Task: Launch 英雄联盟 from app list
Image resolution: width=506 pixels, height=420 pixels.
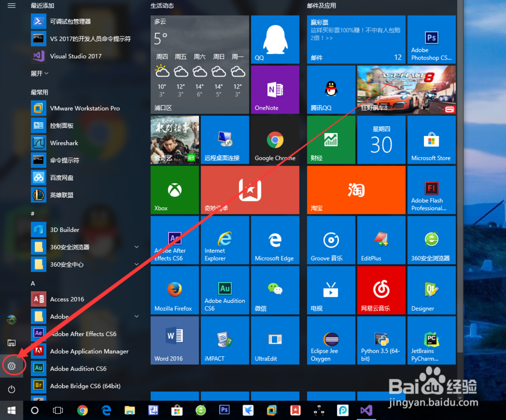Action: click(85, 195)
